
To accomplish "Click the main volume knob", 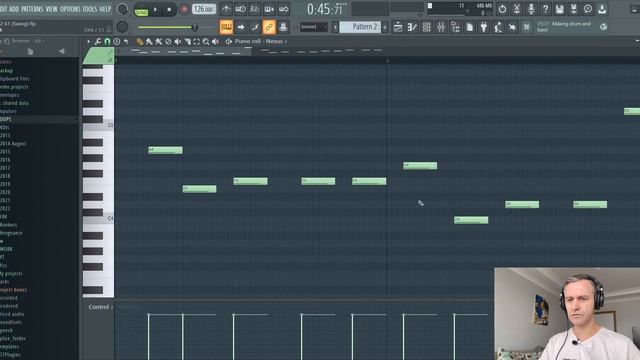I will 122,9.
